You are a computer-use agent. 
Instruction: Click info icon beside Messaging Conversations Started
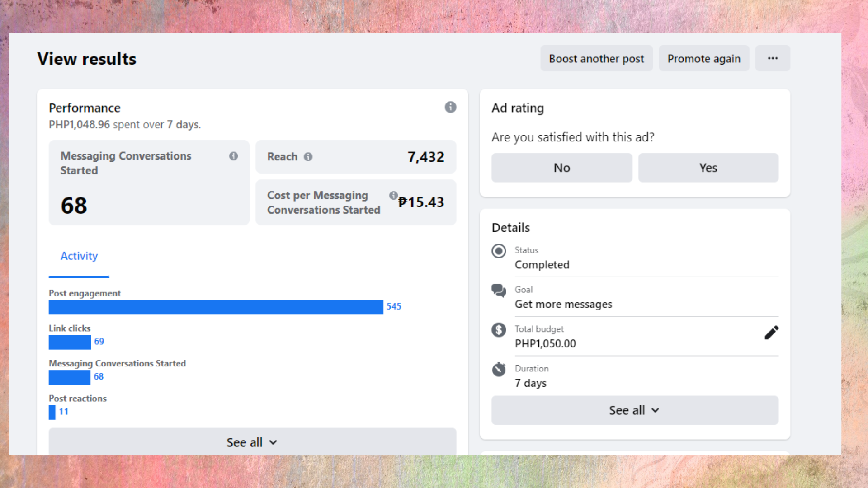[233, 156]
